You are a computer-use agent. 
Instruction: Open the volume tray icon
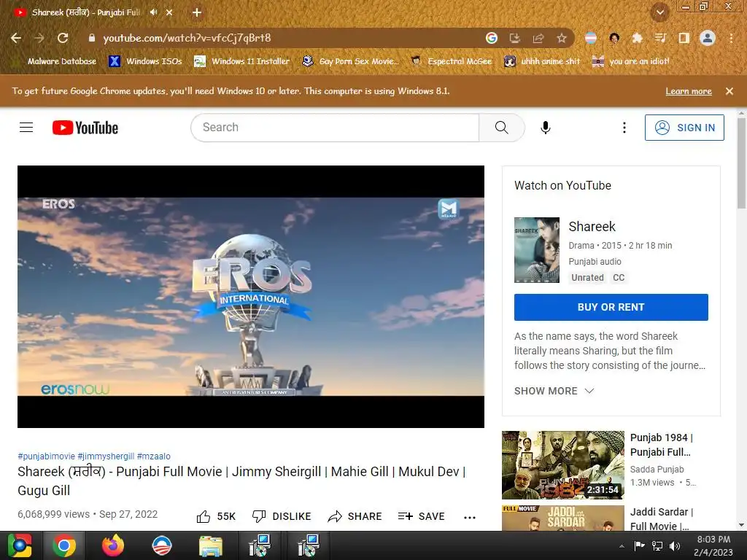coord(675,546)
